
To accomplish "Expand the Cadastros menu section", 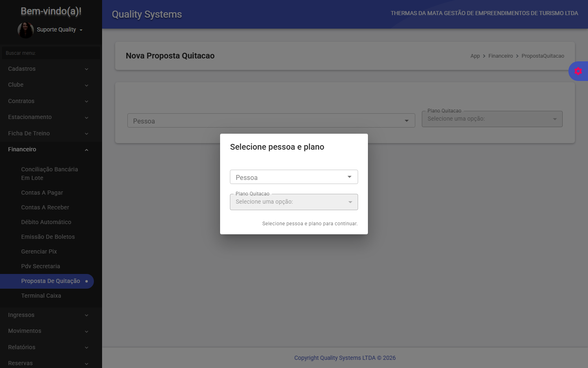I will (x=48, y=69).
